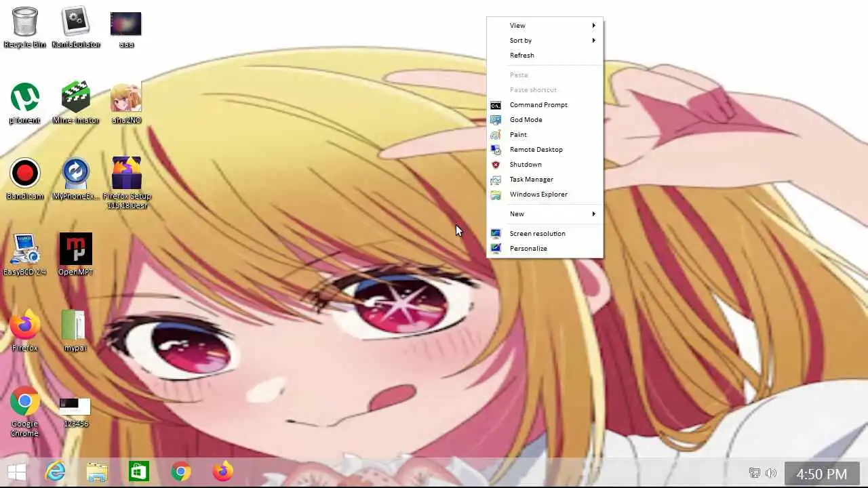Open Screen resolution settings
The height and width of the screenshot is (488, 868).
pyautogui.click(x=545, y=233)
